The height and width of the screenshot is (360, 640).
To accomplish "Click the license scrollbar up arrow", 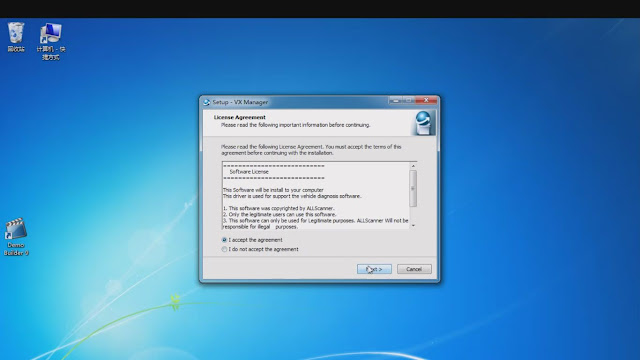I will 413,166.
